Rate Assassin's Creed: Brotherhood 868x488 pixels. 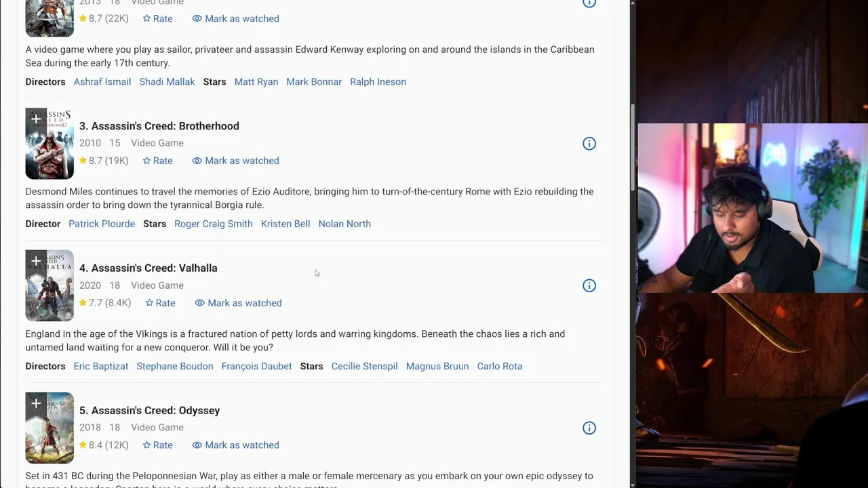[157, 161]
